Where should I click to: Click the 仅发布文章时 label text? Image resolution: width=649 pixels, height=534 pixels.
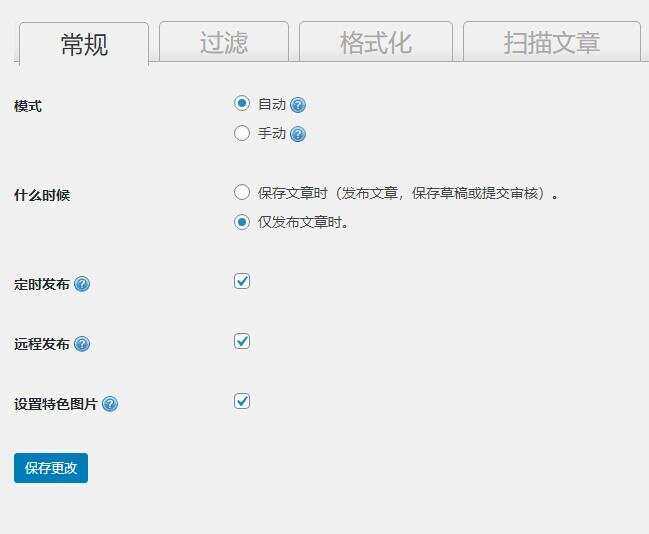point(303,223)
